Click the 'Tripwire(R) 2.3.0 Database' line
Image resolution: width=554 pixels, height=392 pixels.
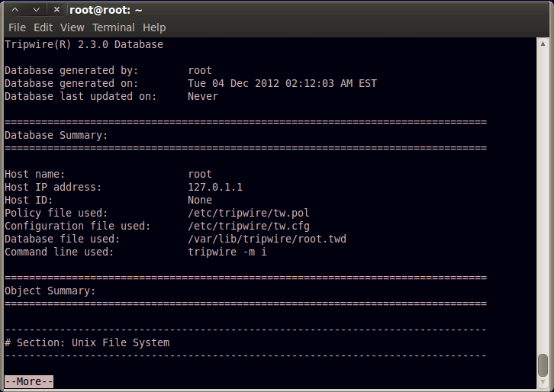tap(84, 44)
